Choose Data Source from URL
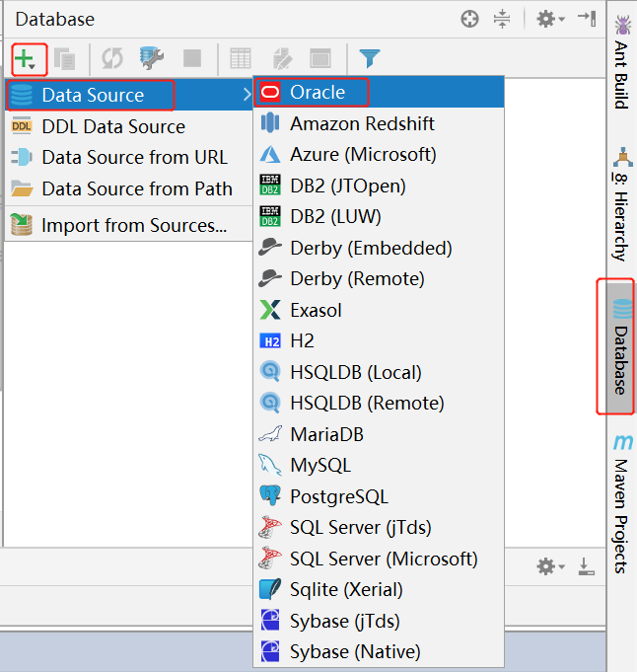This screenshot has width=637, height=672. click(x=128, y=157)
